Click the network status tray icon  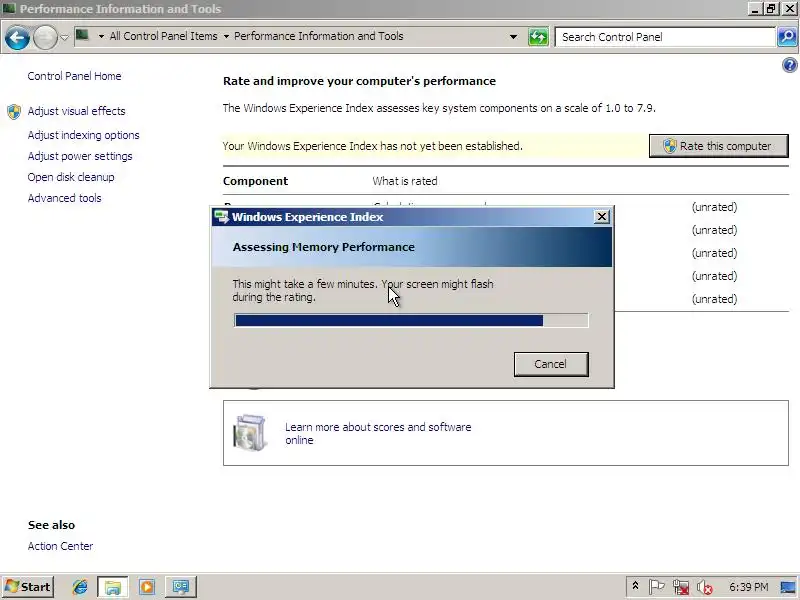(x=681, y=588)
